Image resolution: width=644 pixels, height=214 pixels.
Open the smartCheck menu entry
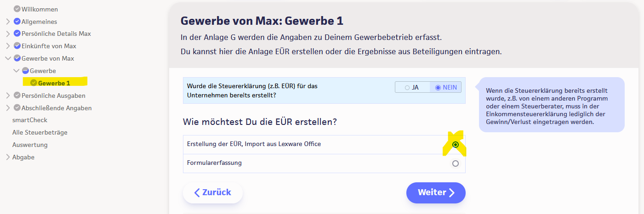pyautogui.click(x=30, y=120)
